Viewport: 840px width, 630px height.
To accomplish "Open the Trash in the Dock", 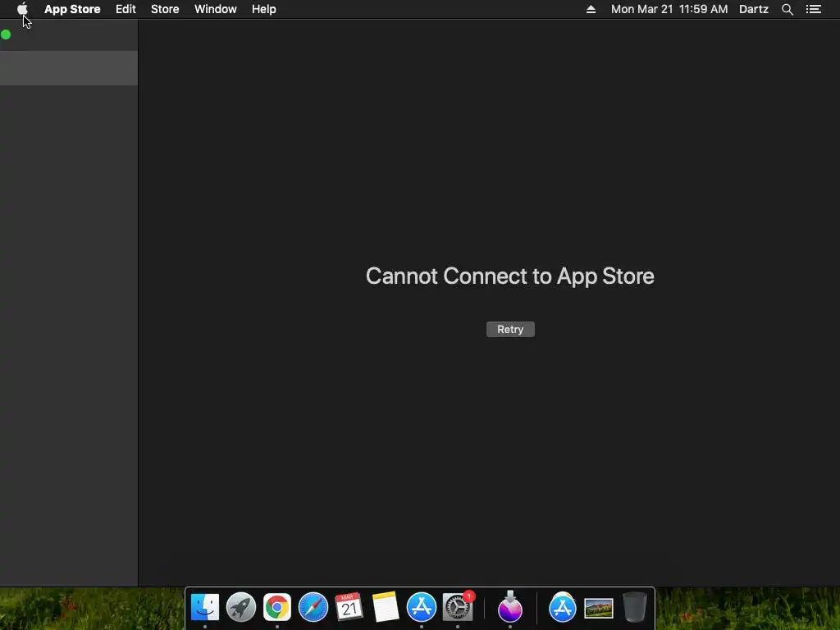I will 635,608.
